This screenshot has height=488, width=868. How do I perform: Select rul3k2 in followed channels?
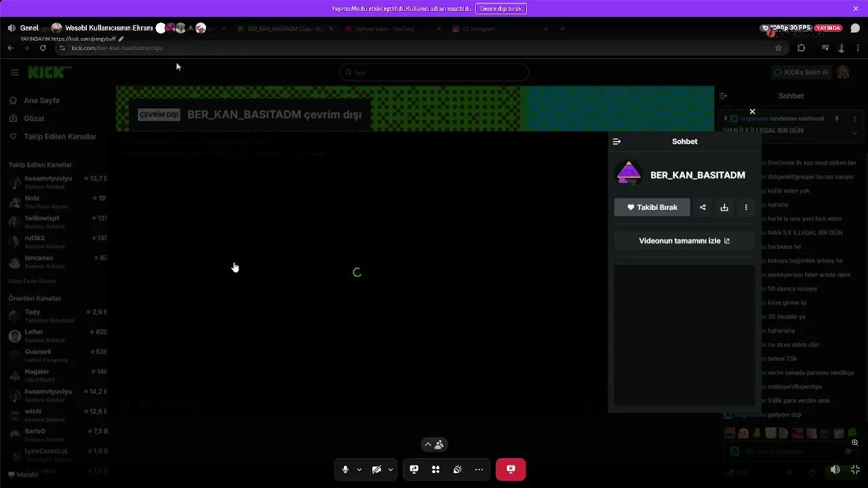click(x=56, y=242)
